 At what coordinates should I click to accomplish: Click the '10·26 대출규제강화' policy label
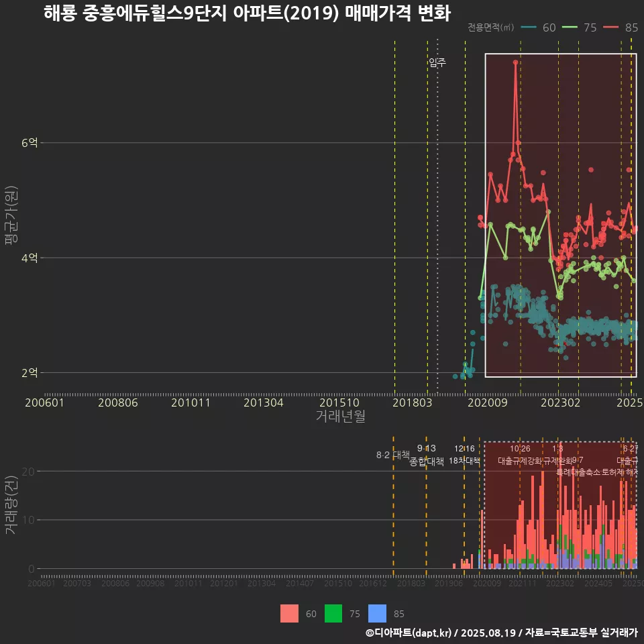click(x=520, y=455)
